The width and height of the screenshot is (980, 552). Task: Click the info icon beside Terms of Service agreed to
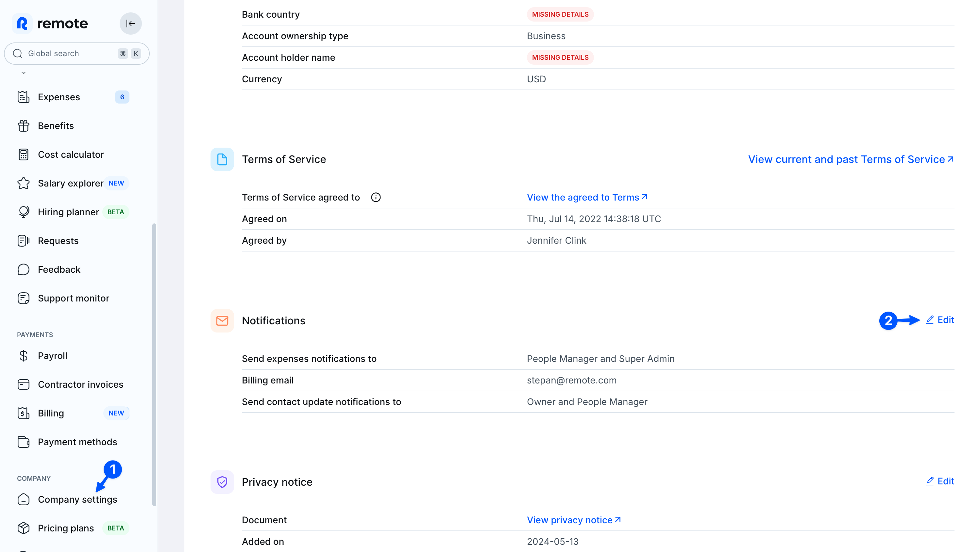pos(376,197)
